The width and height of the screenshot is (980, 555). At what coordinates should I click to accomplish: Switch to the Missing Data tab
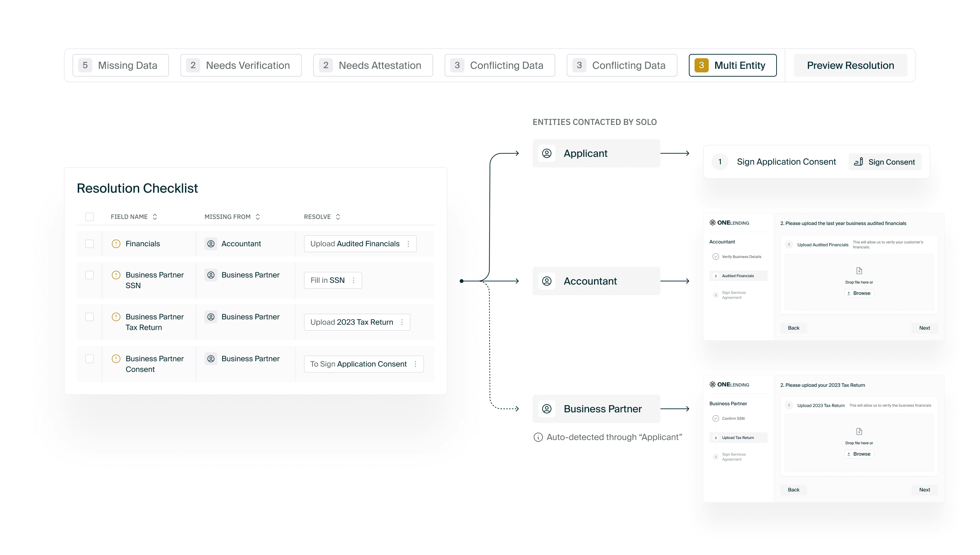[x=120, y=65]
